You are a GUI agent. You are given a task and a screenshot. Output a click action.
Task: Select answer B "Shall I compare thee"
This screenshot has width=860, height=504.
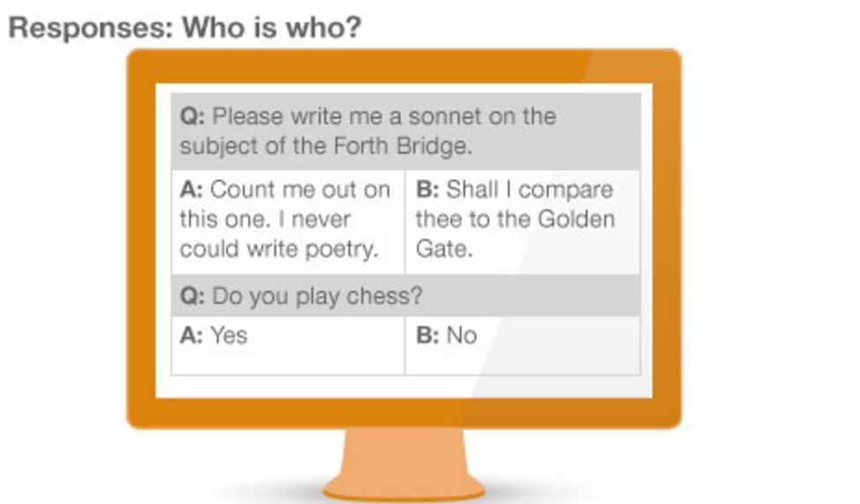point(522,220)
